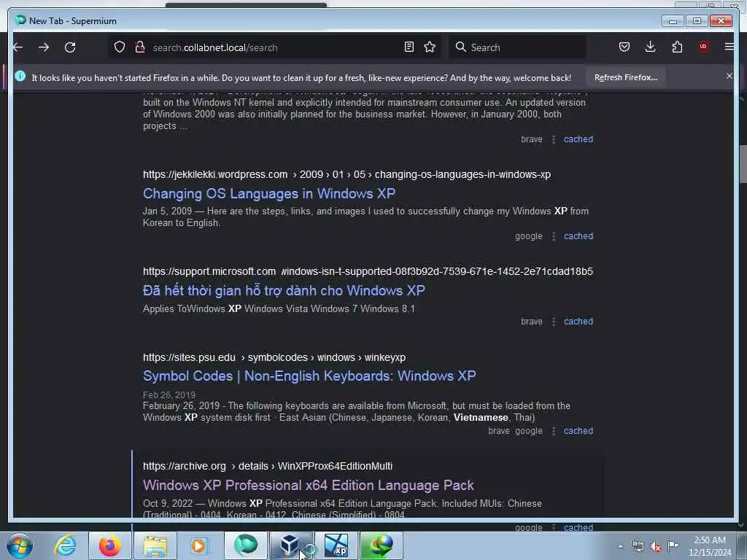Open the extensions puzzle icon
This screenshot has width=747, height=560.
[677, 47]
